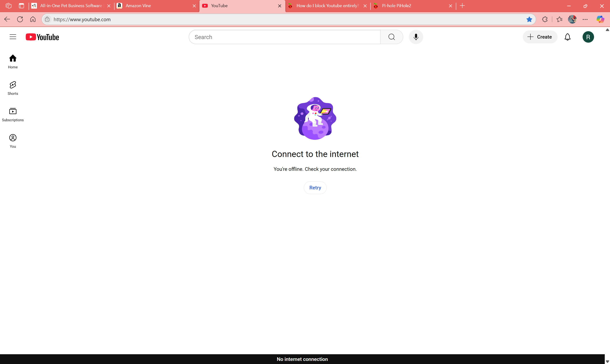Select Home in the sidebar

13,61
